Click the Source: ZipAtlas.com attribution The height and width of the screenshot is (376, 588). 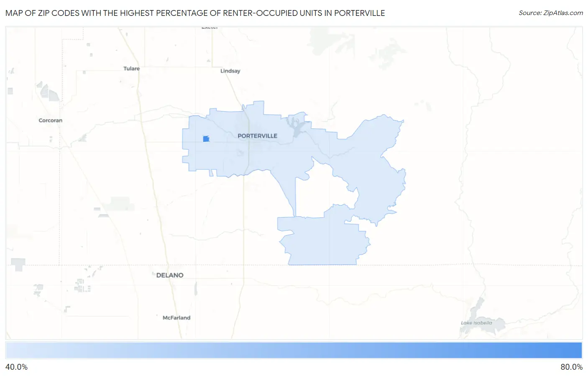551,13
